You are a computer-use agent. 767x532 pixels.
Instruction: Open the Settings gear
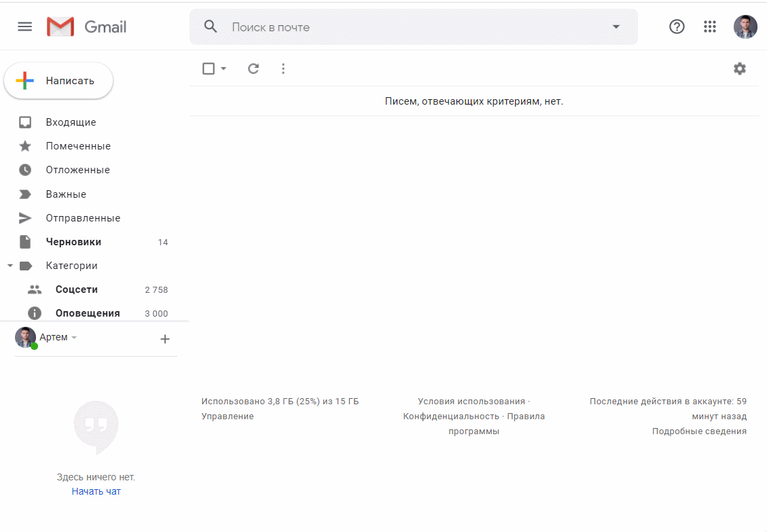pos(740,69)
